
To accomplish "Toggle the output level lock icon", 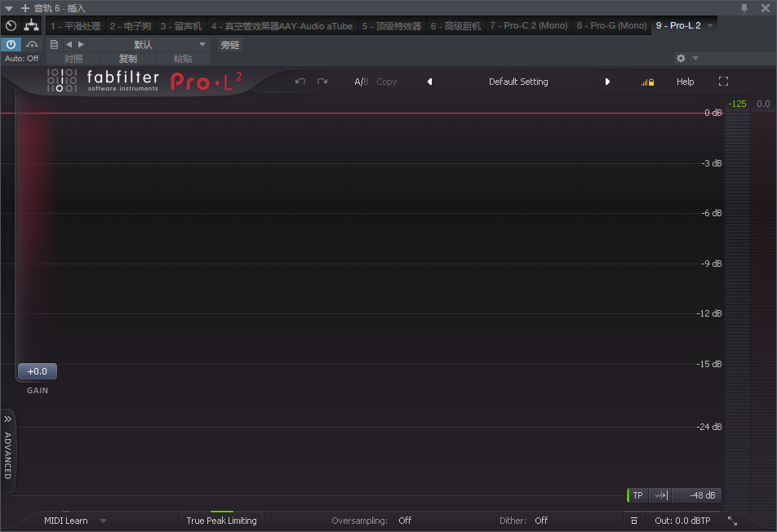I will tap(648, 82).
